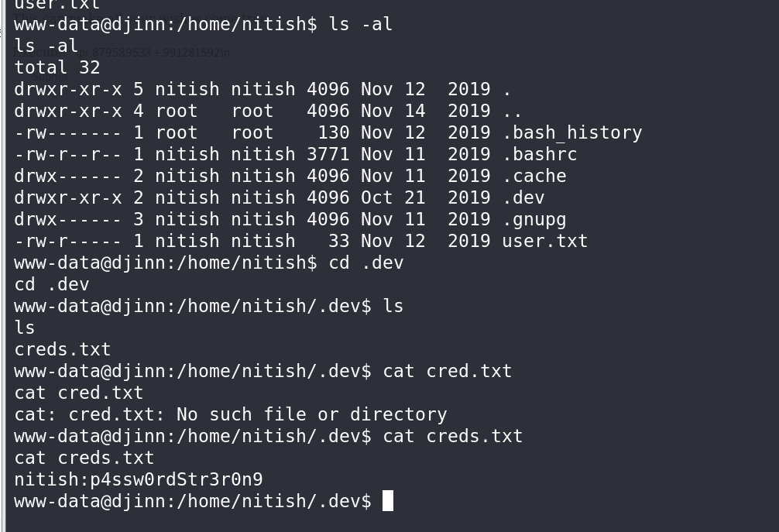Click the .bashrc file name in the listing
Viewport: 779px width, 532px height.
tap(540, 154)
